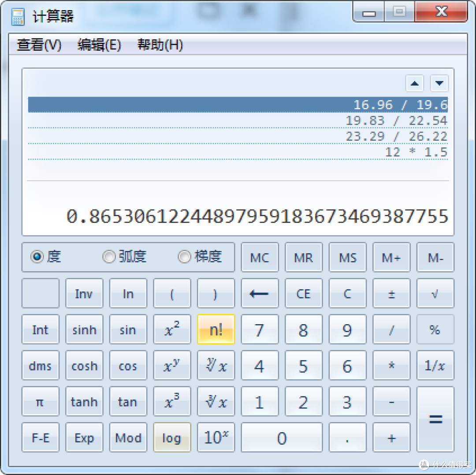The height and width of the screenshot is (475, 476).
Task: Click the sinh button
Action: click(84, 329)
